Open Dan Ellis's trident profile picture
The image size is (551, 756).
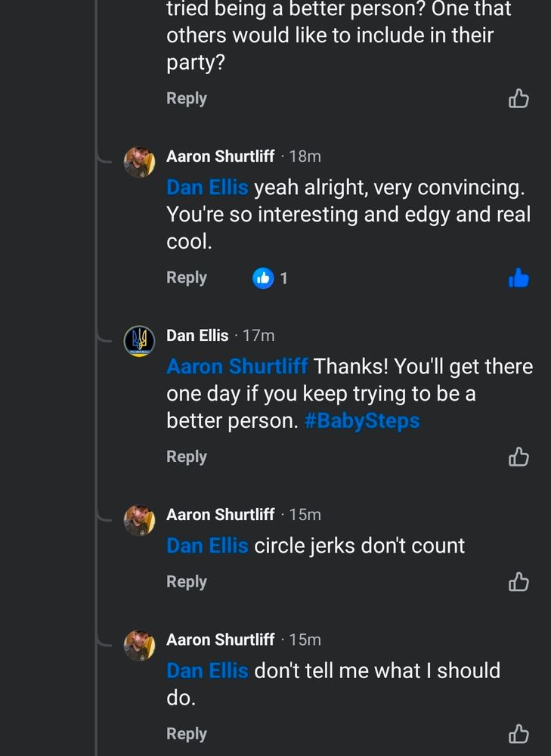tap(139, 341)
